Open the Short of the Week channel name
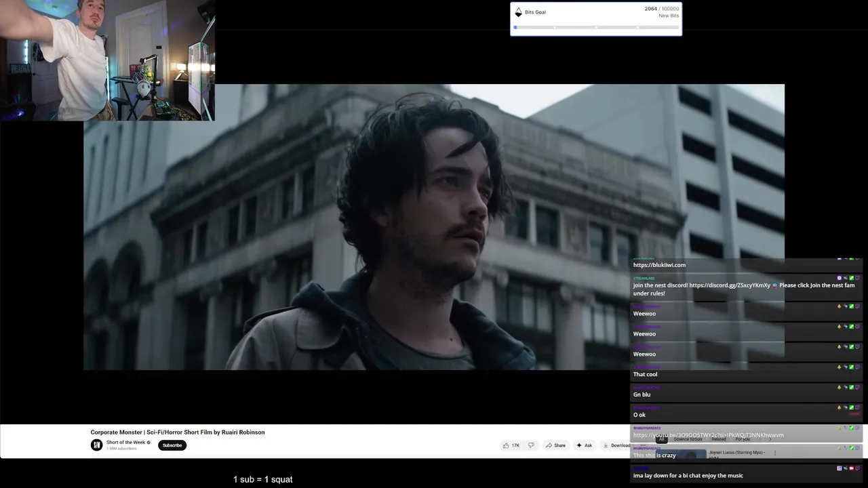Viewport: 868px width, 488px height. [125, 443]
